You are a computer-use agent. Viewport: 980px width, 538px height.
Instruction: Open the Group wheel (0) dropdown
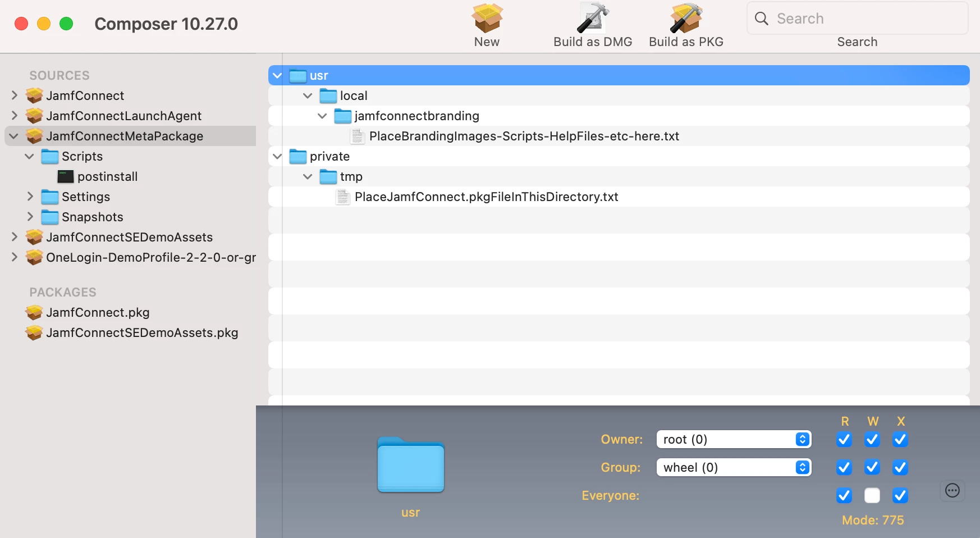[x=734, y=467]
